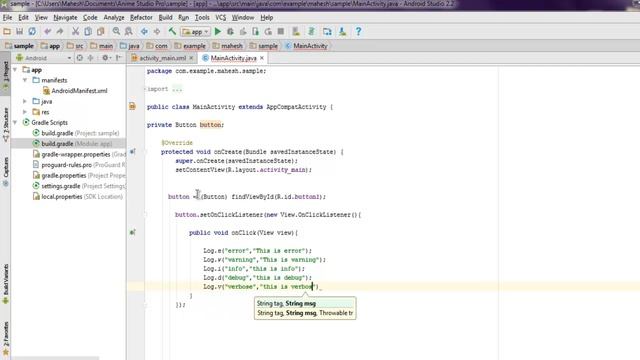Select build.gradle (Project: sample) file
Screen dimensions: 640x360
tap(76, 133)
